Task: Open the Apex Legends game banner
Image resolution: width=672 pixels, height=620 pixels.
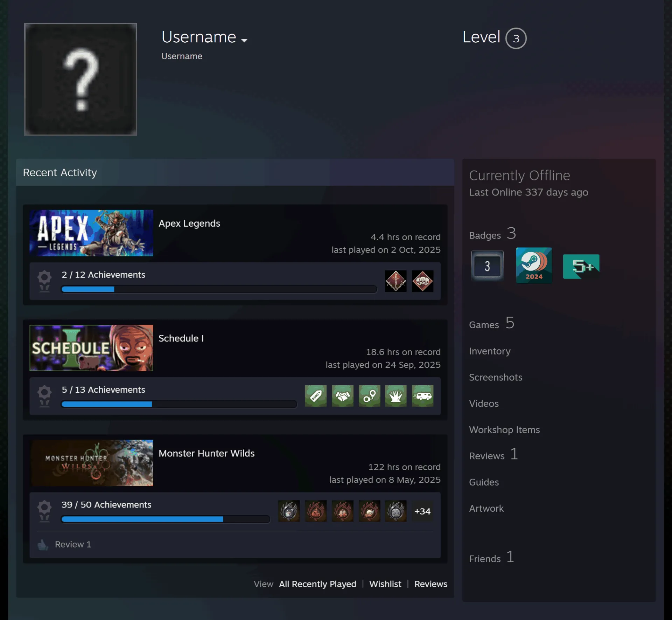Action: [91, 233]
